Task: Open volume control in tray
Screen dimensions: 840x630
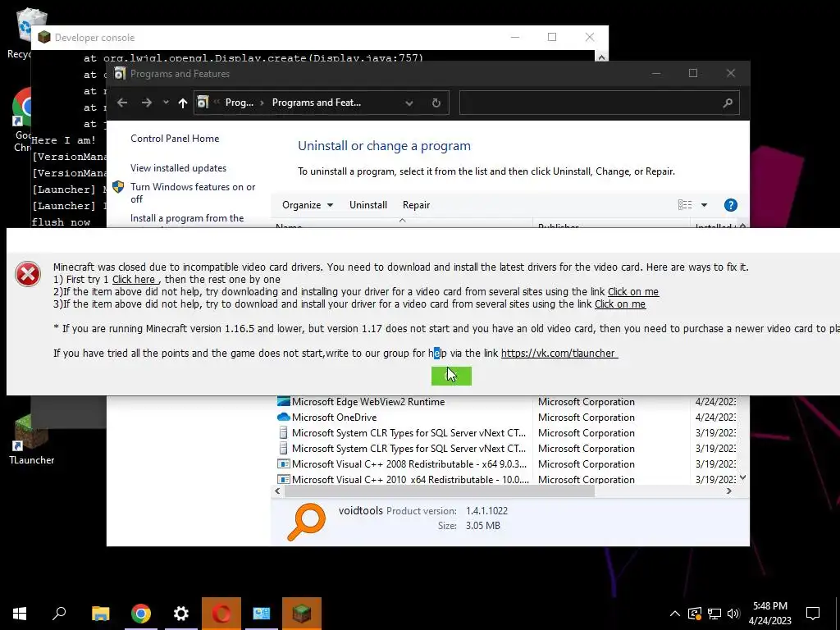Action: pyautogui.click(x=733, y=614)
